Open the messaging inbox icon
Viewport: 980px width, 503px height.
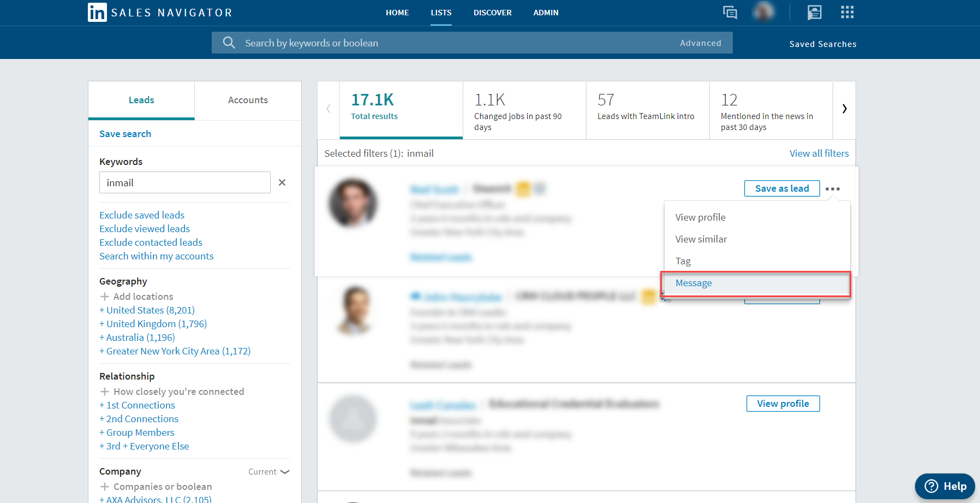[730, 12]
